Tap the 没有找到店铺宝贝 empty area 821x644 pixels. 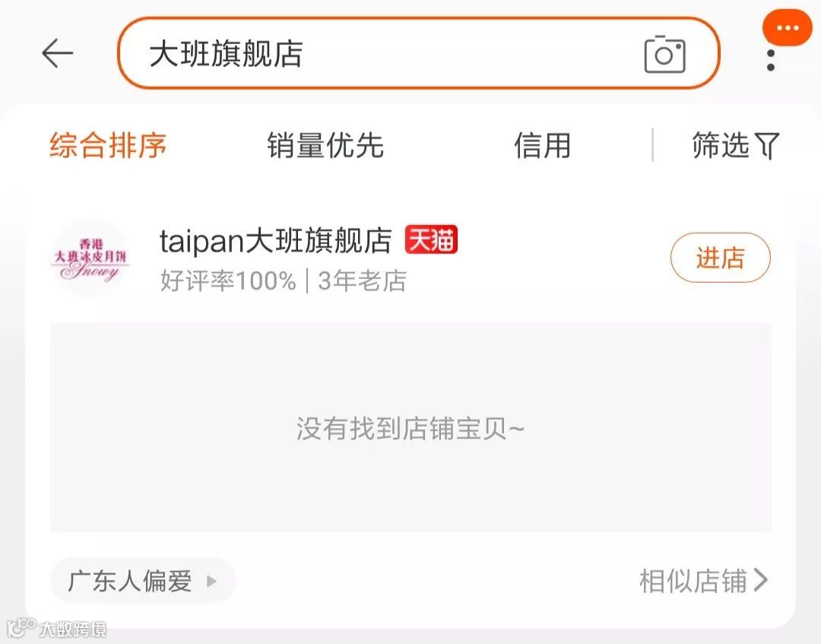point(410,428)
